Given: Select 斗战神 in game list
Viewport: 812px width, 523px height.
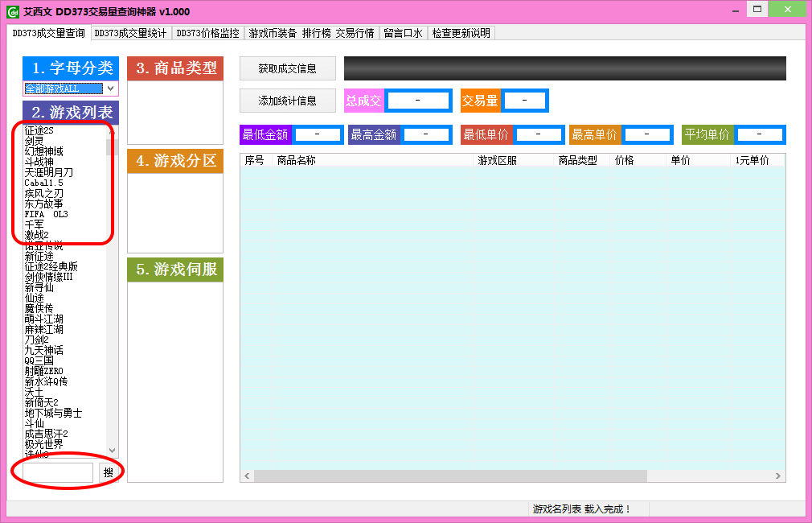Looking at the screenshot, I should (39, 162).
